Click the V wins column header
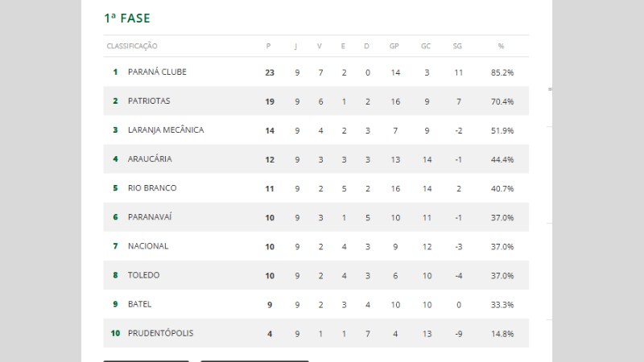This screenshot has height=362, width=644. coord(320,46)
